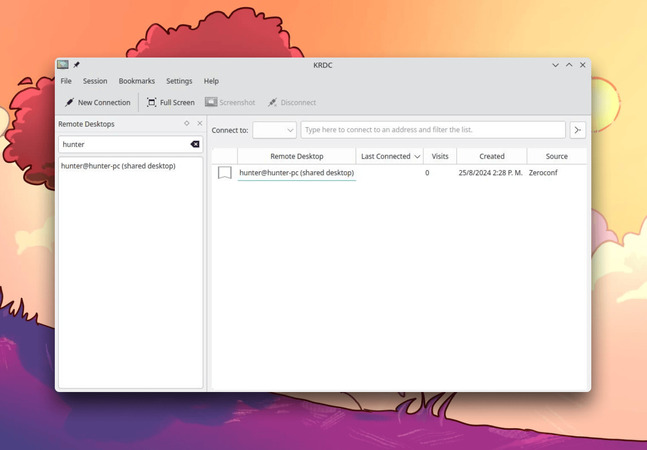Float the Remote Desktops panel using diamond icon
Screen dimensions: 647x450
(x=187, y=123)
